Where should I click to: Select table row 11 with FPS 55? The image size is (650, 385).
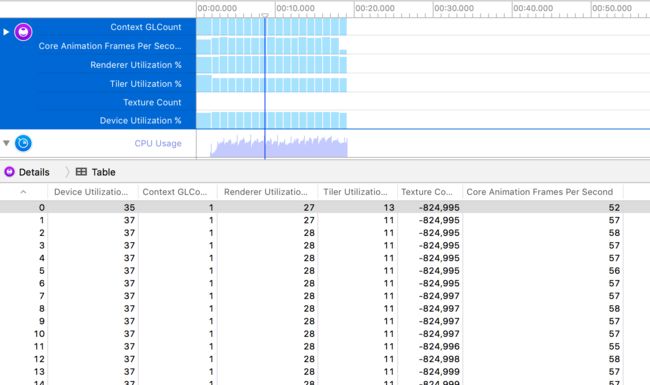coord(325,346)
